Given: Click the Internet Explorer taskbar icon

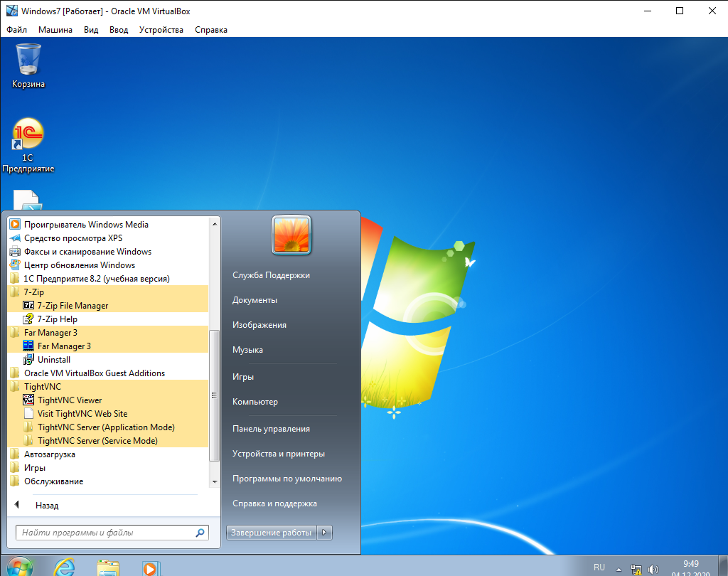Looking at the screenshot, I should coord(65,567).
